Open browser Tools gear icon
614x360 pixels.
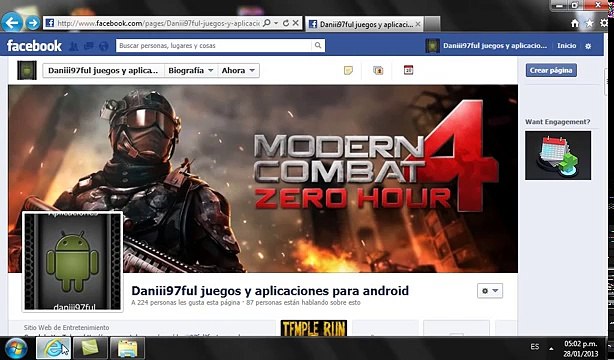[x=604, y=24]
